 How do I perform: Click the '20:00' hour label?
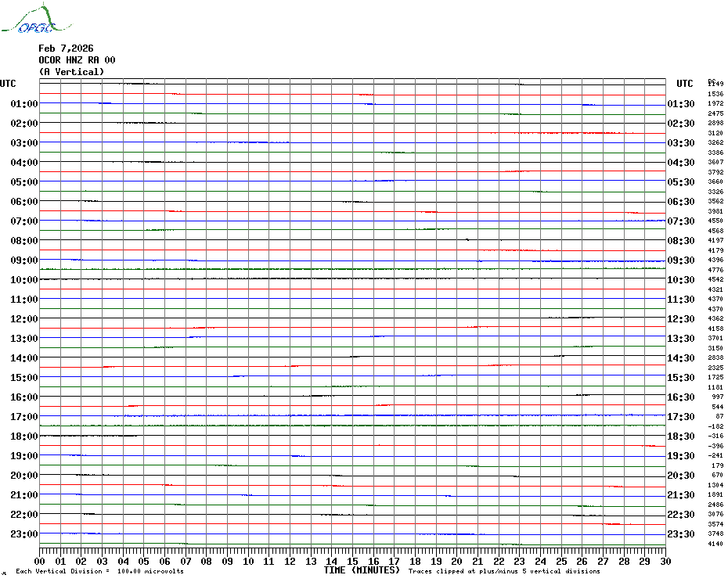click(x=24, y=476)
